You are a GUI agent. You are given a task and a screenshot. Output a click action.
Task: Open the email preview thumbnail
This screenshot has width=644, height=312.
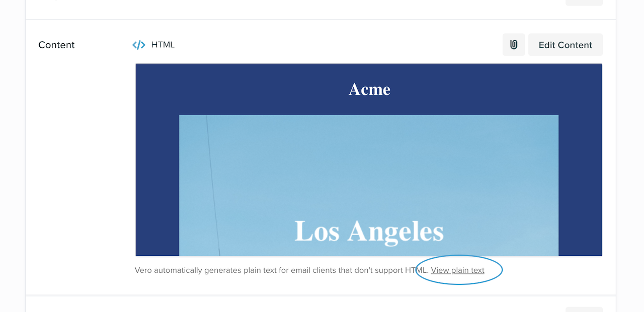click(x=368, y=160)
